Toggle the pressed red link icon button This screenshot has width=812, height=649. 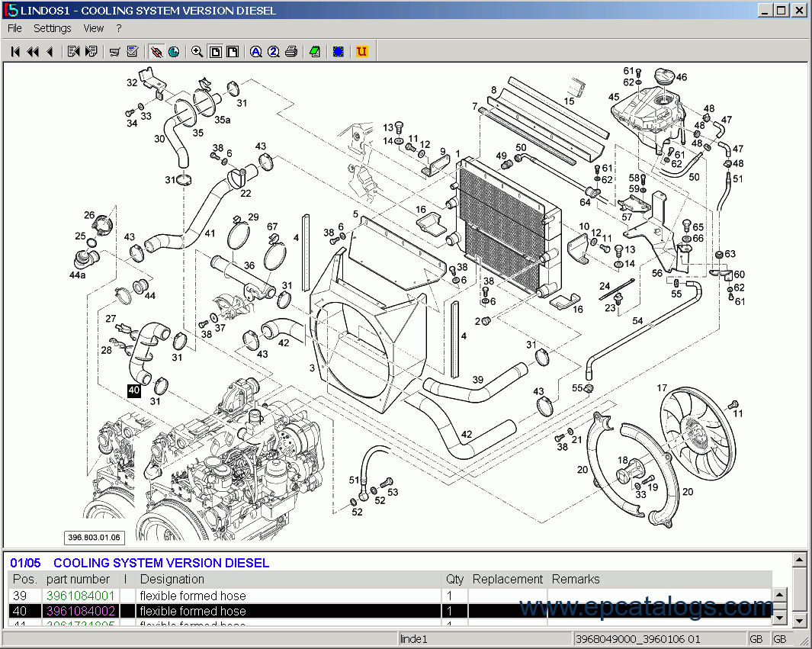click(156, 52)
